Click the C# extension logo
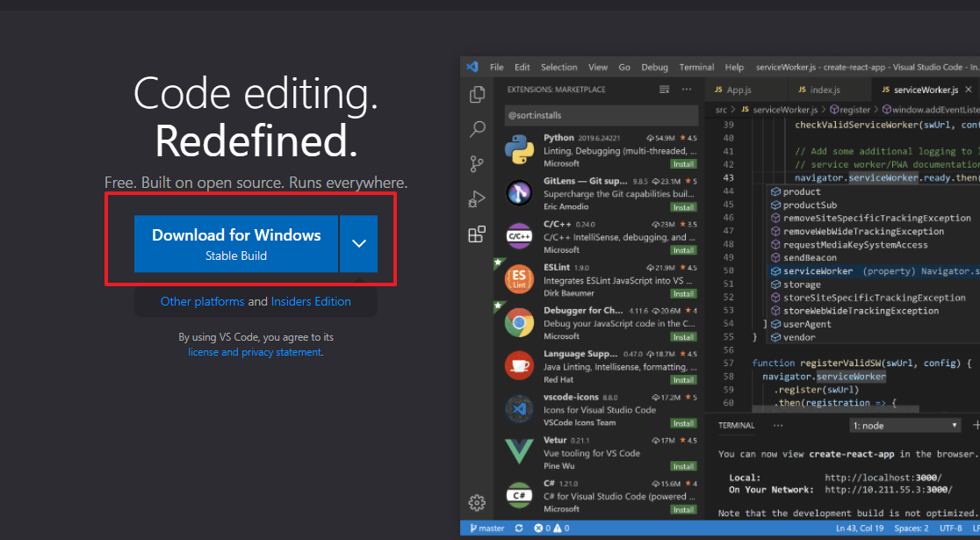The image size is (980, 540). (519, 495)
